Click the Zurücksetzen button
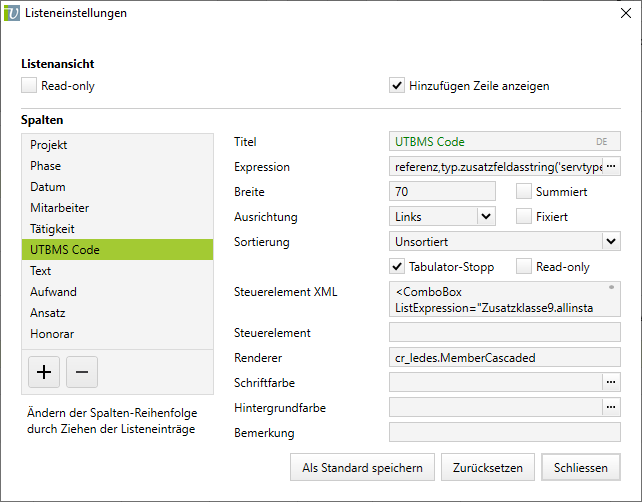The height and width of the screenshot is (502, 642). click(x=489, y=467)
